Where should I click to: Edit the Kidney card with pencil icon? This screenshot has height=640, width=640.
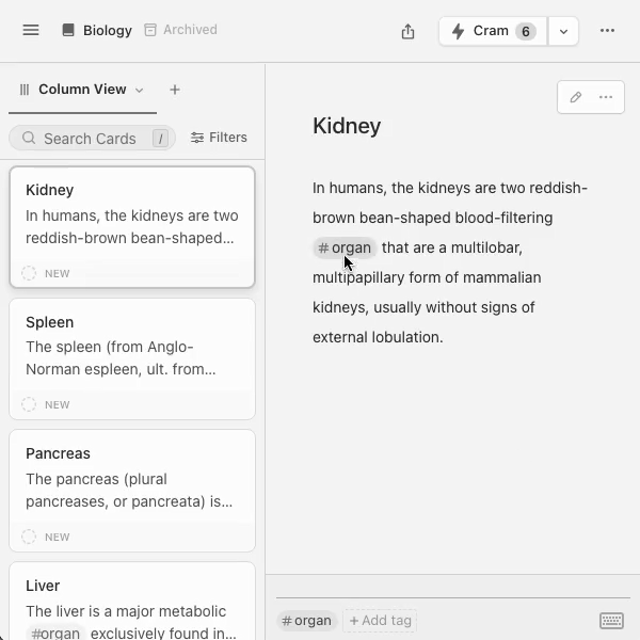pos(576,97)
